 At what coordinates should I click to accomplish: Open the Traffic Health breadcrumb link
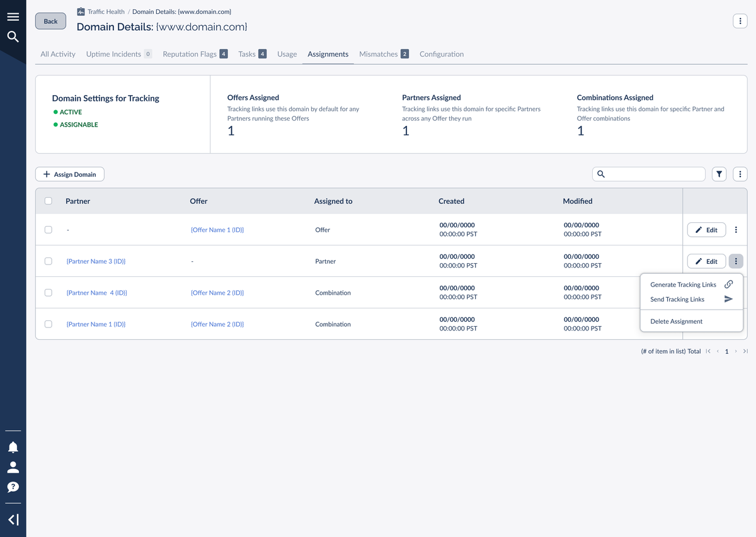pyautogui.click(x=106, y=12)
